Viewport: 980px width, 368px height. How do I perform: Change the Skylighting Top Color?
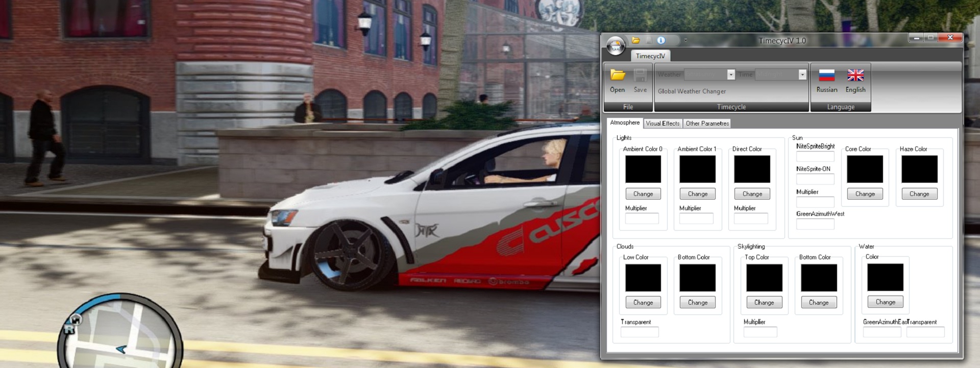(765, 303)
